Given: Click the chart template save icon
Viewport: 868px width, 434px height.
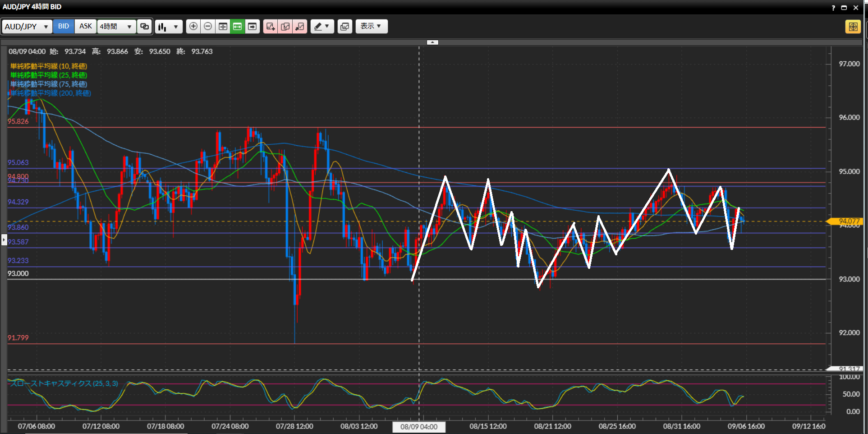Looking at the screenshot, I should 344,27.
